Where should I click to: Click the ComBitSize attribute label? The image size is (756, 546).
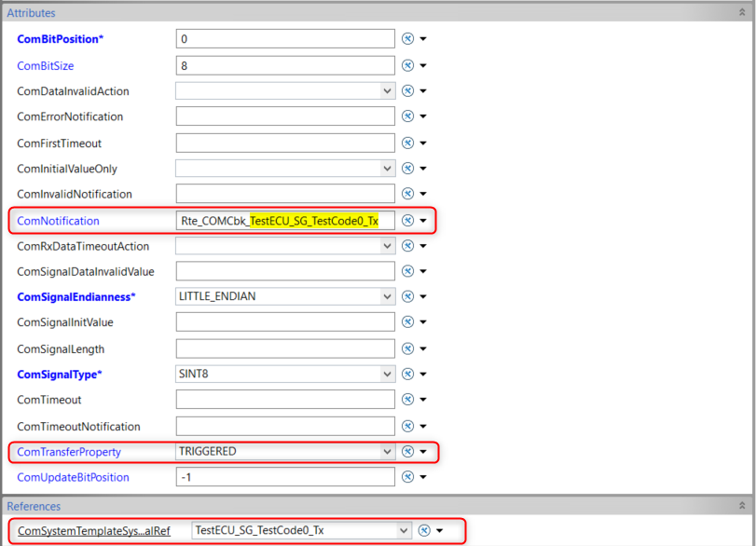tap(46, 66)
